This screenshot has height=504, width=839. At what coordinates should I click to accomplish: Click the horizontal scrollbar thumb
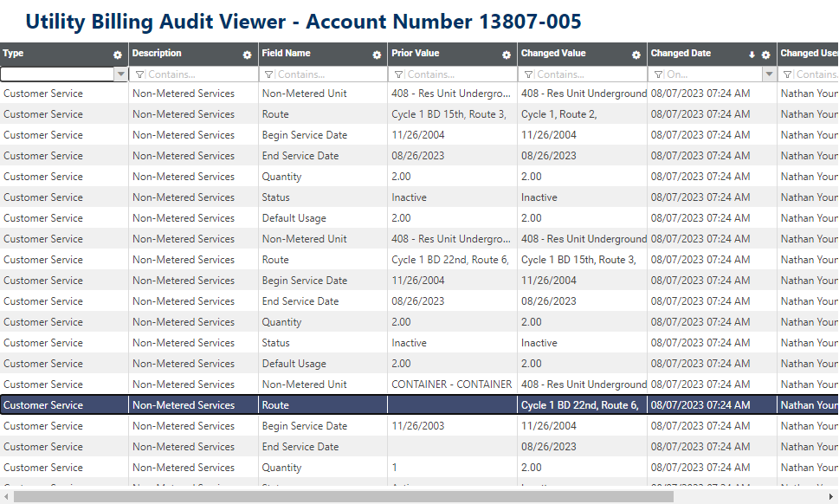pyautogui.click(x=343, y=496)
